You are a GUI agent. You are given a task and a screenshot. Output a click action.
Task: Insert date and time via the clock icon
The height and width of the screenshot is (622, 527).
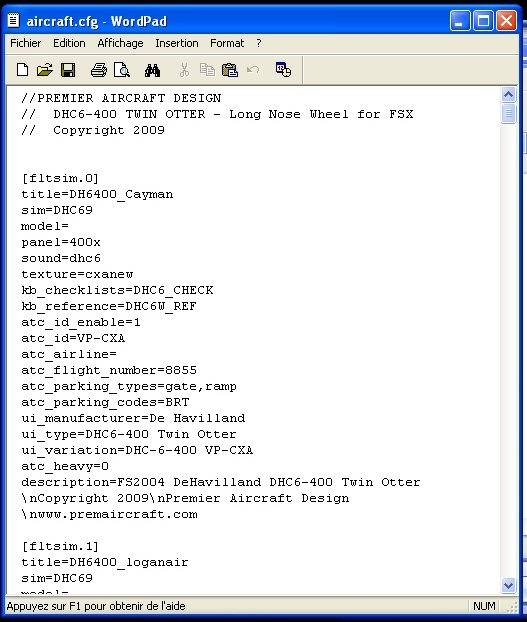[283, 70]
